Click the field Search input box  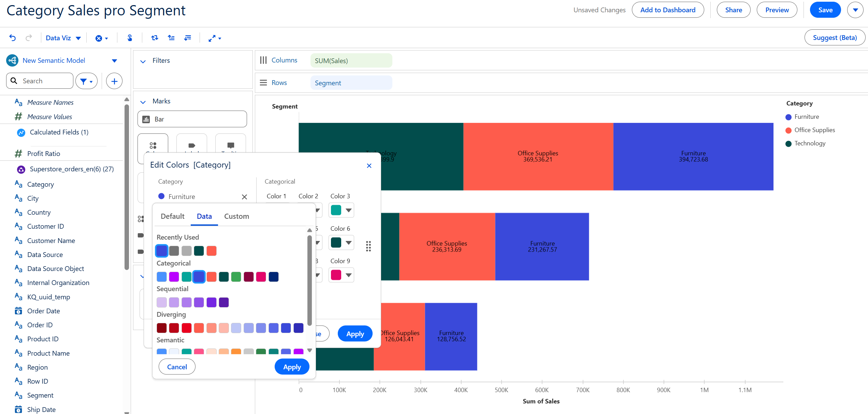44,81
